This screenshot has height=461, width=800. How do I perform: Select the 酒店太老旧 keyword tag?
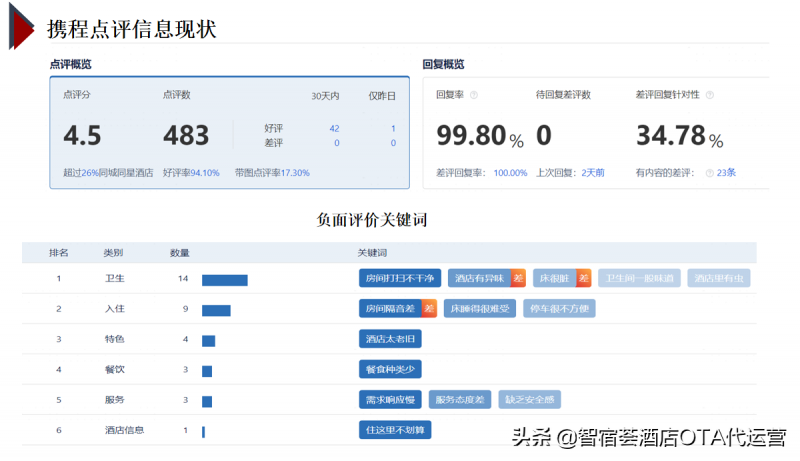point(390,339)
